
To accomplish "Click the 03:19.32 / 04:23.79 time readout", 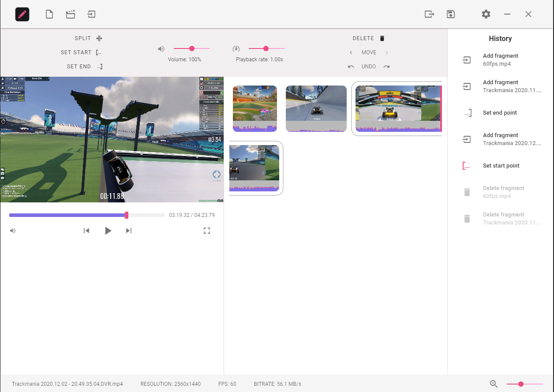I will click(192, 215).
